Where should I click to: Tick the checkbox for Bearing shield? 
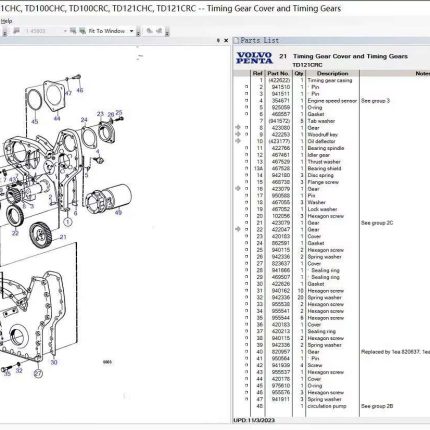247,168
